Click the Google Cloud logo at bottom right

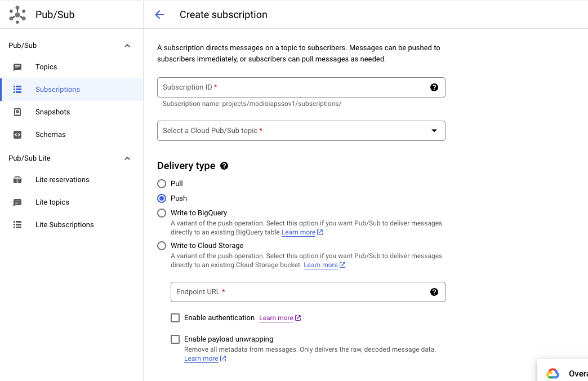tap(553, 374)
